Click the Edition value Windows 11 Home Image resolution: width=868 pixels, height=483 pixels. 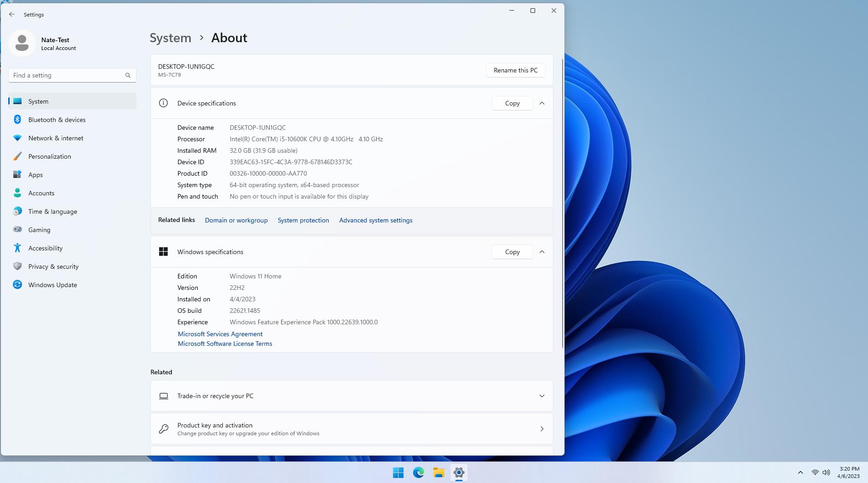[255, 276]
